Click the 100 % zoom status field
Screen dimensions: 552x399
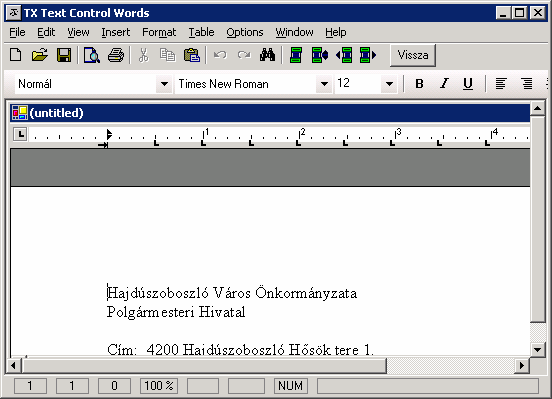[x=159, y=386]
